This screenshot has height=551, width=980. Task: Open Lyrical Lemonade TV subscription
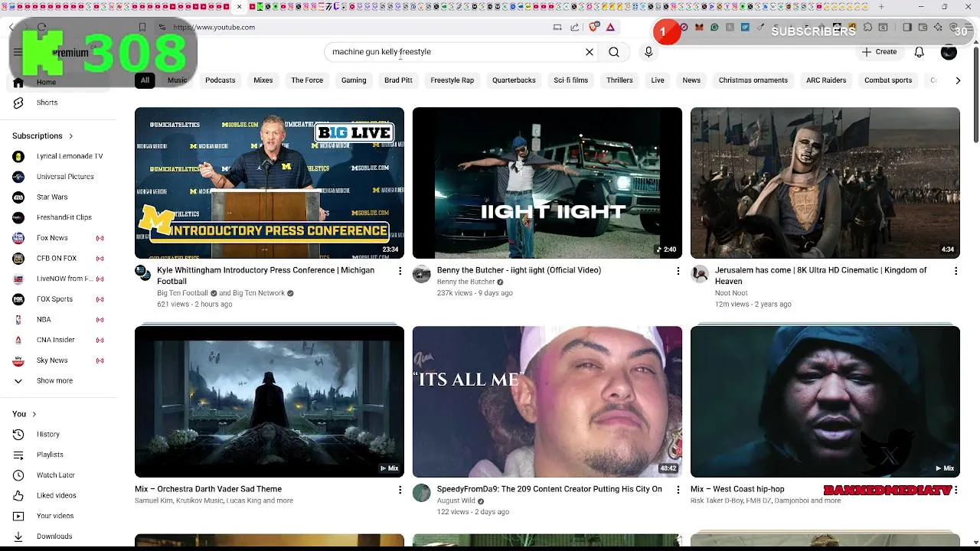pos(58,156)
